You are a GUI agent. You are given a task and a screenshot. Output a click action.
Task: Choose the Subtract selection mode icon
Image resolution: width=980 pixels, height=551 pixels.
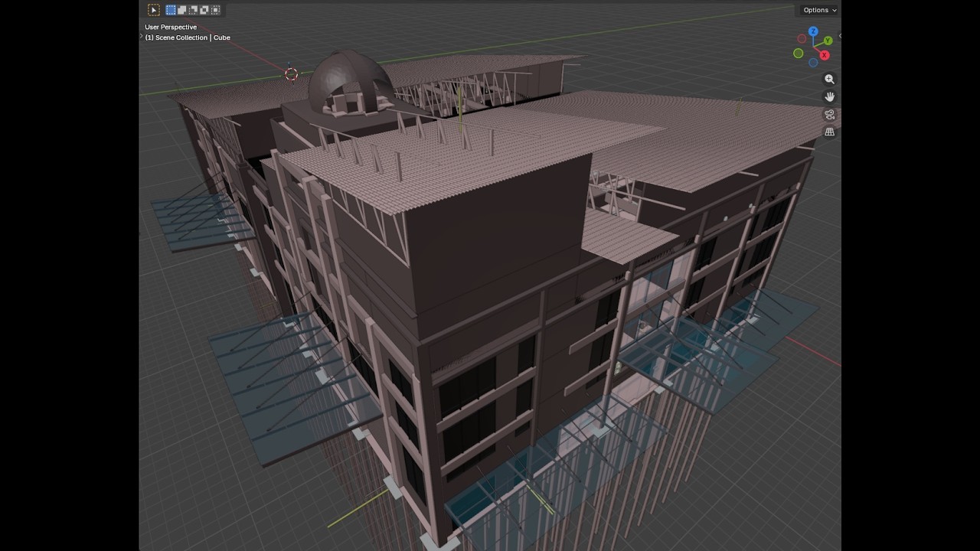click(x=193, y=10)
